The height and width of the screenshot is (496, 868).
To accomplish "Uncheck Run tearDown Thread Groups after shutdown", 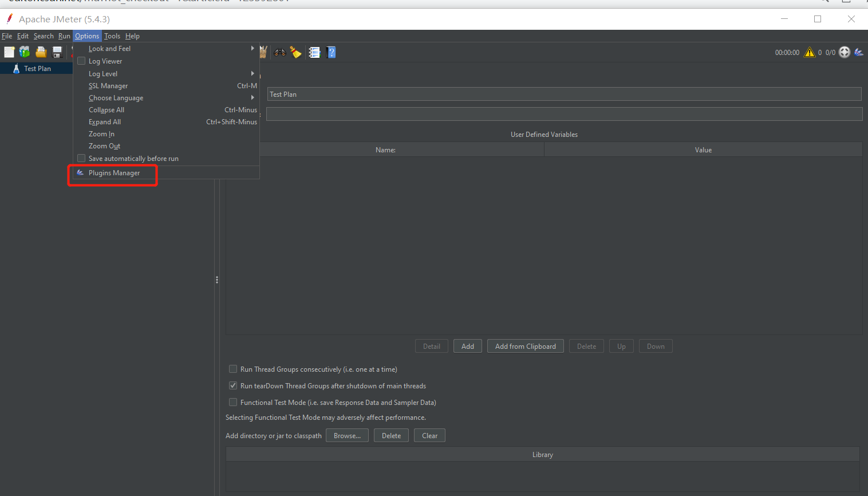I will [x=233, y=385].
